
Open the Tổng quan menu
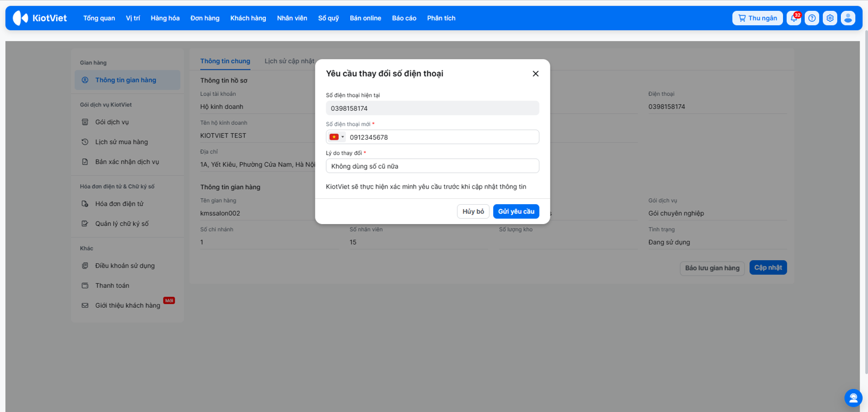click(x=99, y=18)
